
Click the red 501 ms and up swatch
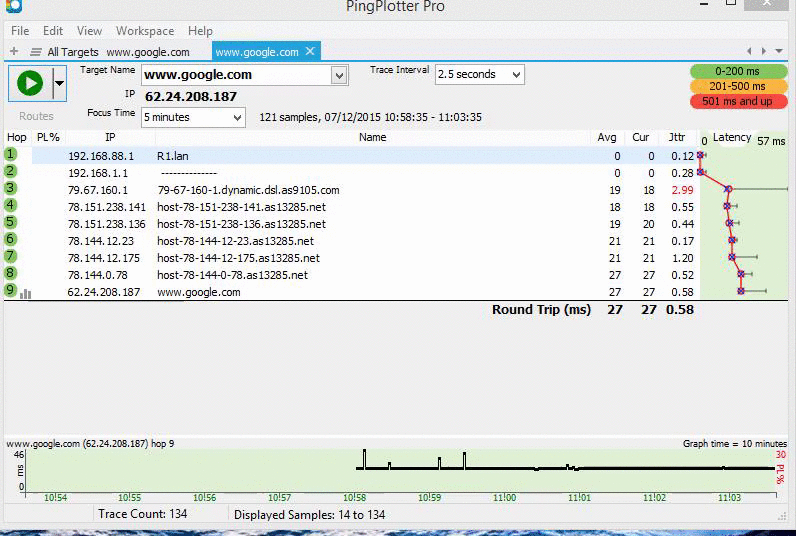pyautogui.click(x=738, y=101)
